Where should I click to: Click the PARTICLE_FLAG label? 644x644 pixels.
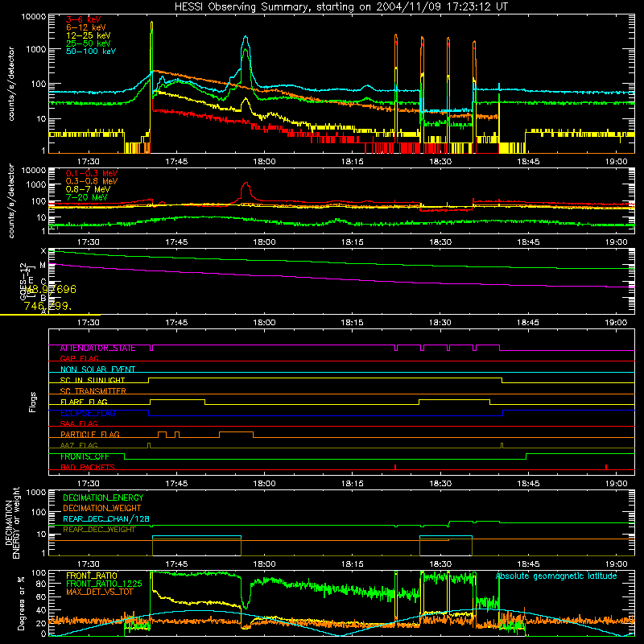90,435
